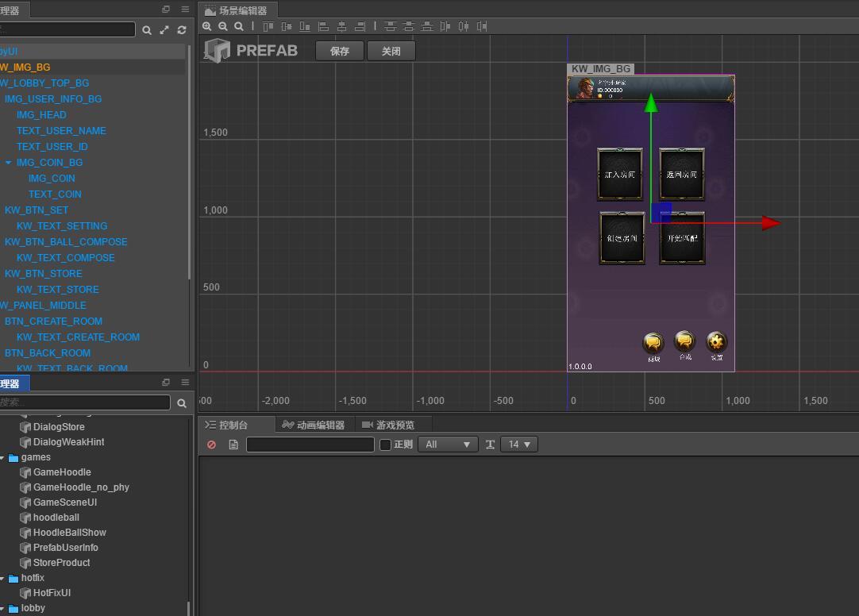Enable the 正则 regex checkbox
This screenshot has height=616, width=859.
pos(386,445)
